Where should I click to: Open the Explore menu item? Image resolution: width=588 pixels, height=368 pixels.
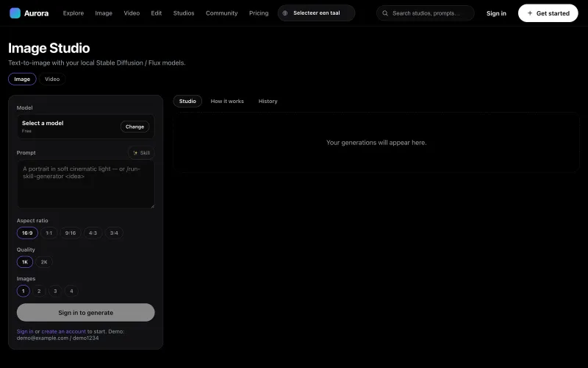coord(73,13)
